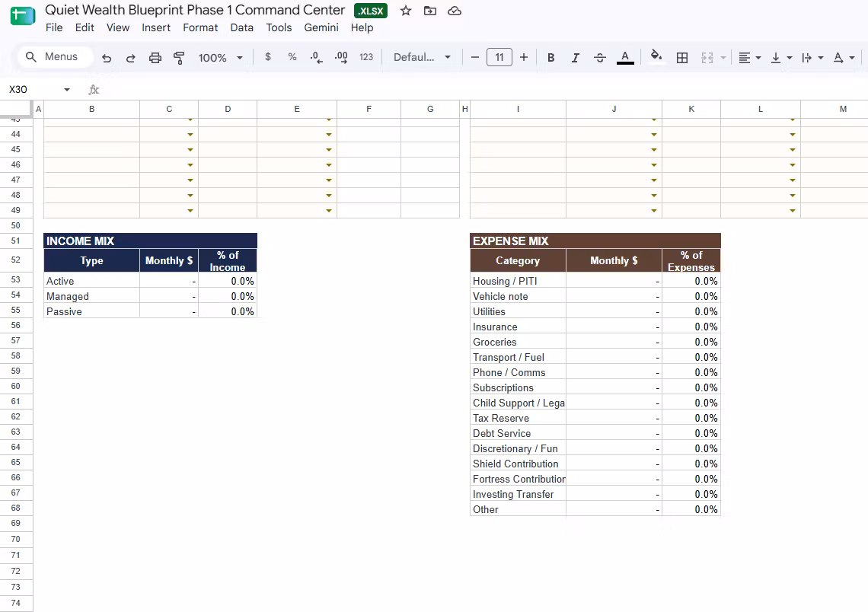Open dropdown arrow in cell C44
Image resolution: width=868 pixels, height=612 pixels.
pos(190,135)
